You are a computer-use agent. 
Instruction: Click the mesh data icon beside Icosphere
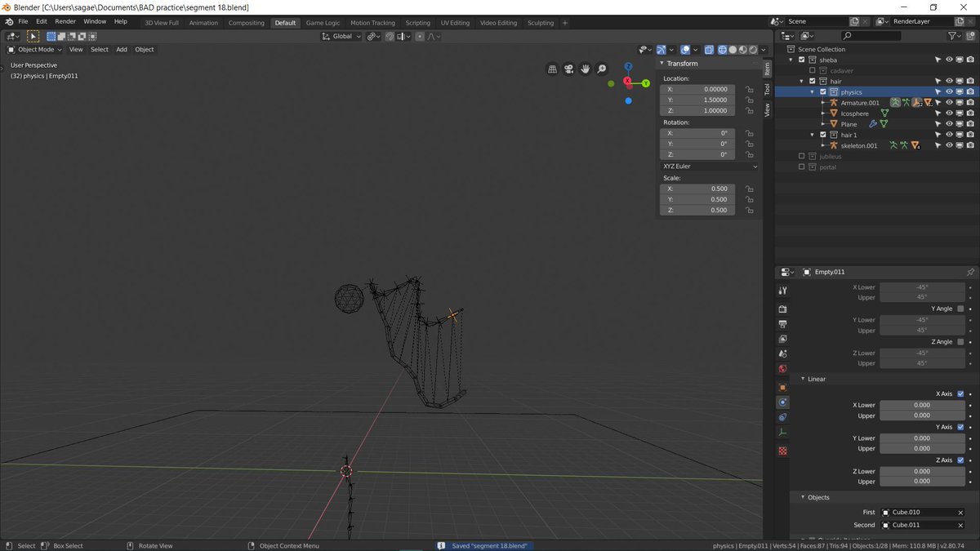tap(884, 113)
